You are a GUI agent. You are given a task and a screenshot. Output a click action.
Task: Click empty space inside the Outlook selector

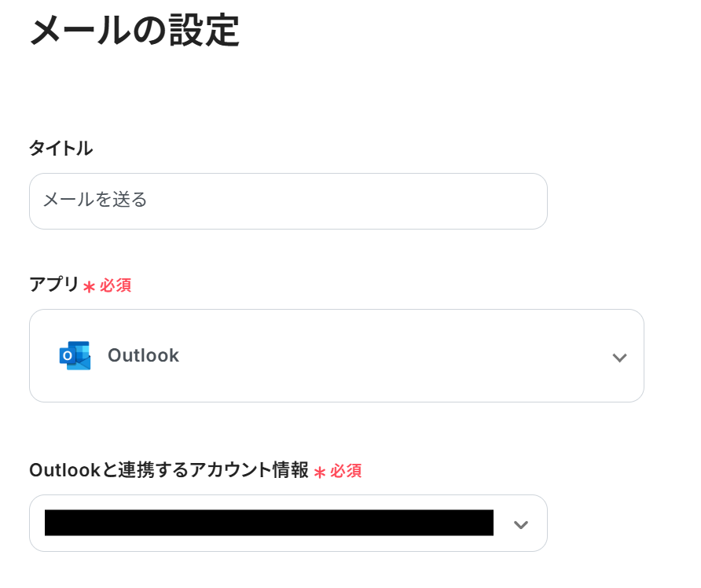[x=393, y=355]
